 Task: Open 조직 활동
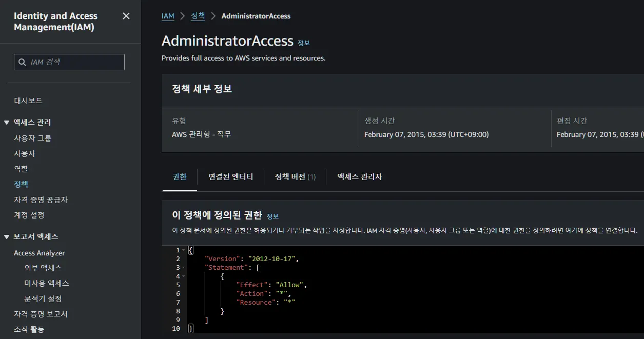pyautogui.click(x=29, y=329)
